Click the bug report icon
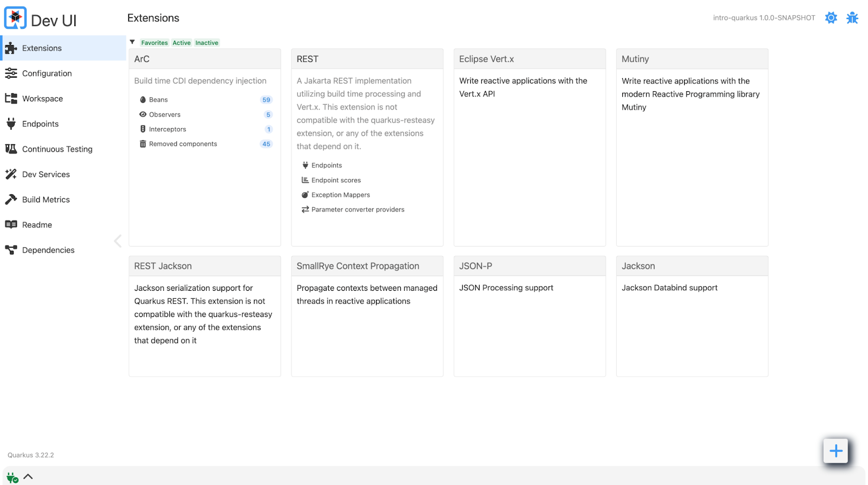Screen dimensions: 868x485 [852, 18]
